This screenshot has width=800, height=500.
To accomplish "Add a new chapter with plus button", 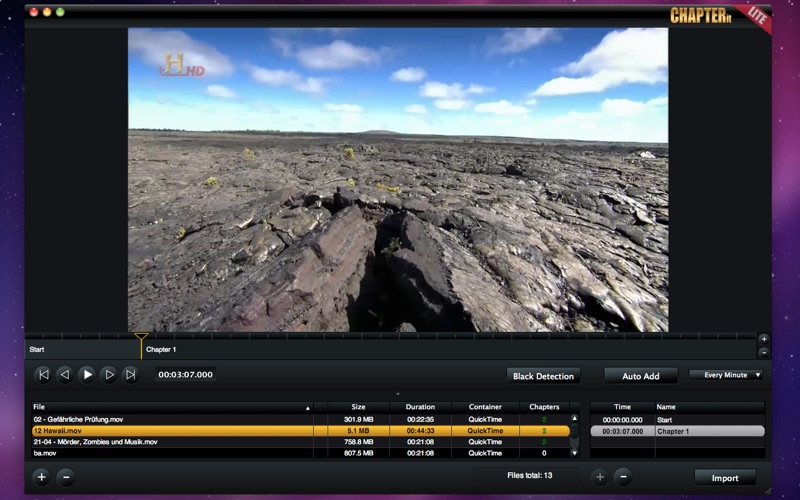I will (x=600, y=478).
